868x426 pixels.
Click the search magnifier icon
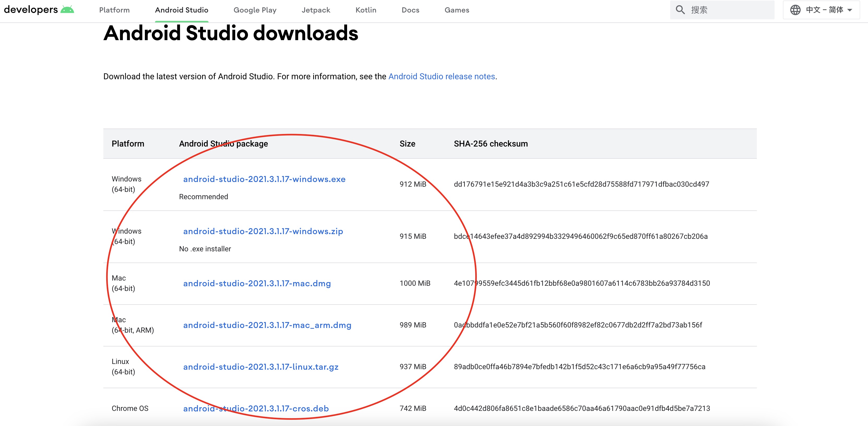tap(680, 10)
